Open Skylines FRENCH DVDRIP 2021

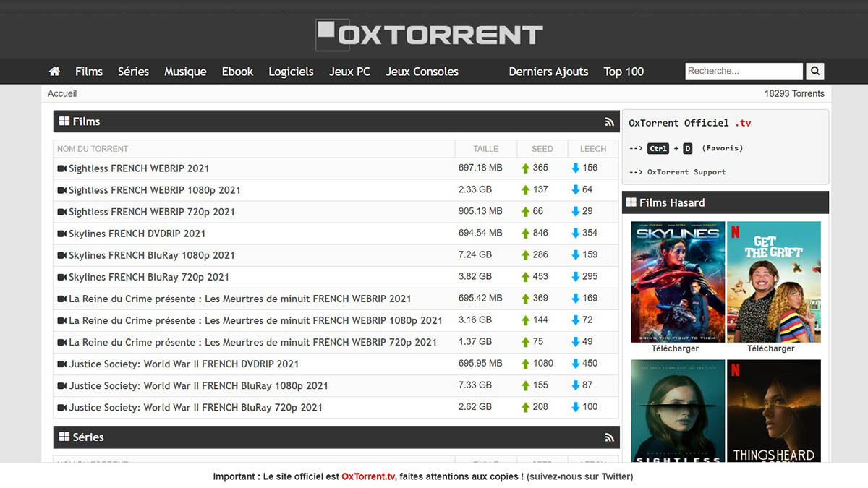point(137,234)
